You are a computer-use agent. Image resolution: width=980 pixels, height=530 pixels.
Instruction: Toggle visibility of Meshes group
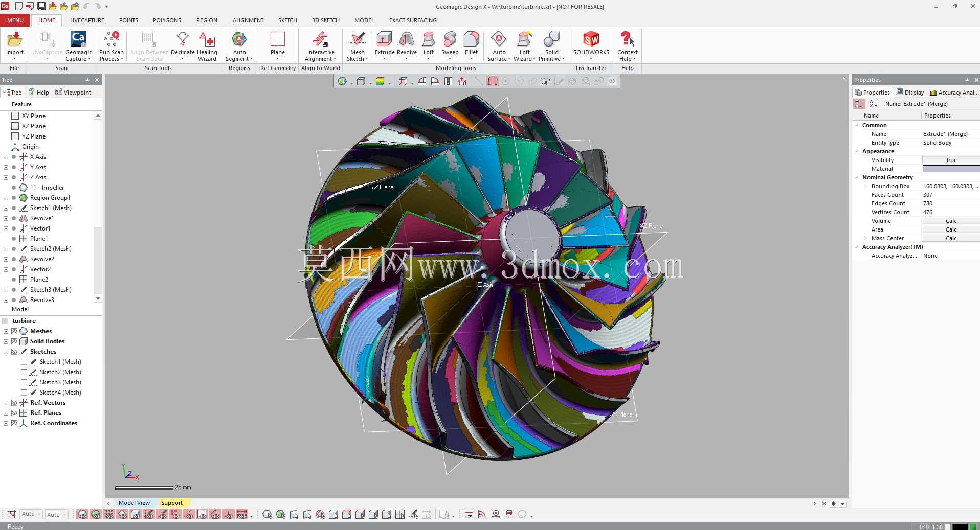[14, 331]
